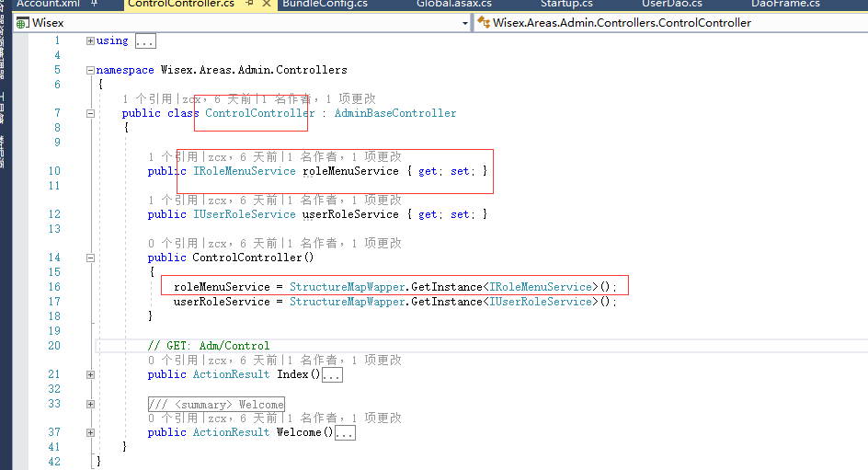Image resolution: width=868 pixels, height=470 pixels.
Task: Expand the collapsed using block
Action: coord(90,41)
